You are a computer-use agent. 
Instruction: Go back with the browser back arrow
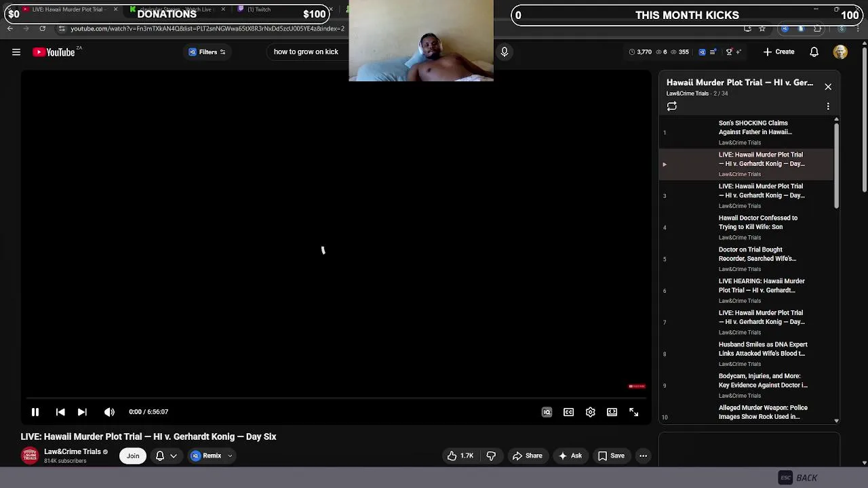pyautogui.click(x=9, y=28)
